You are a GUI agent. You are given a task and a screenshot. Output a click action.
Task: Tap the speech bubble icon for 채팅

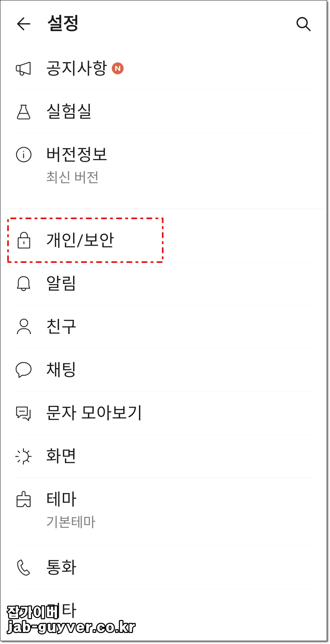pyautogui.click(x=23, y=370)
